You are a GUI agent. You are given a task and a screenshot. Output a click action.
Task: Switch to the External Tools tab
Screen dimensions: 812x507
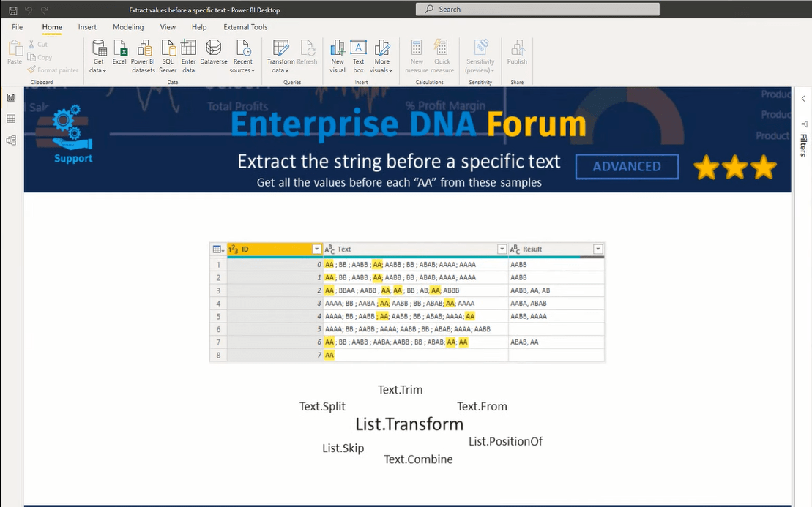click(245, 27)
